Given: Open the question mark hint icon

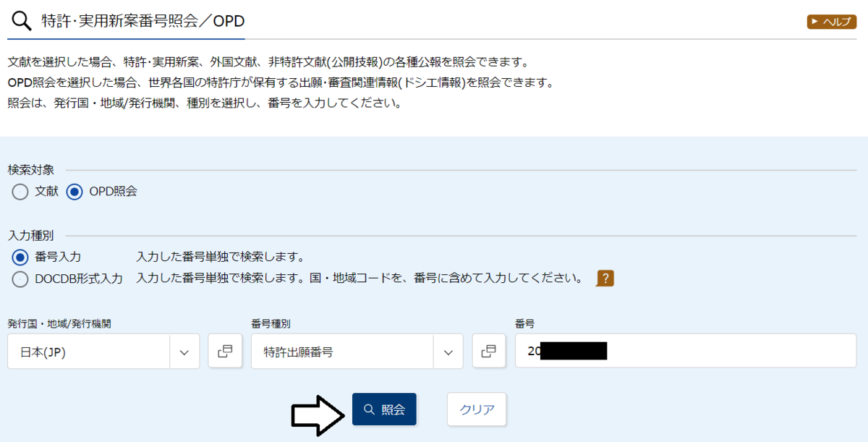Looking at the screenshot, I should (605, 279).
